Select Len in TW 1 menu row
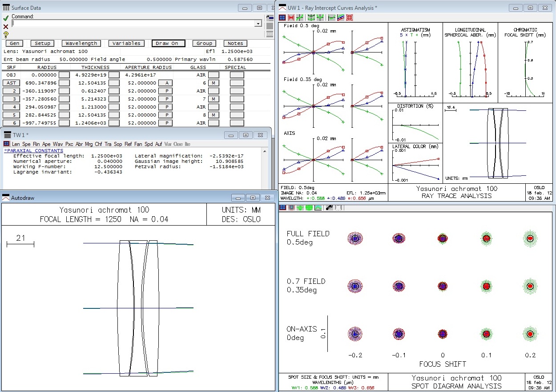Screen dimensions: 556x392 pyautogui.click(x=16, y=144)
